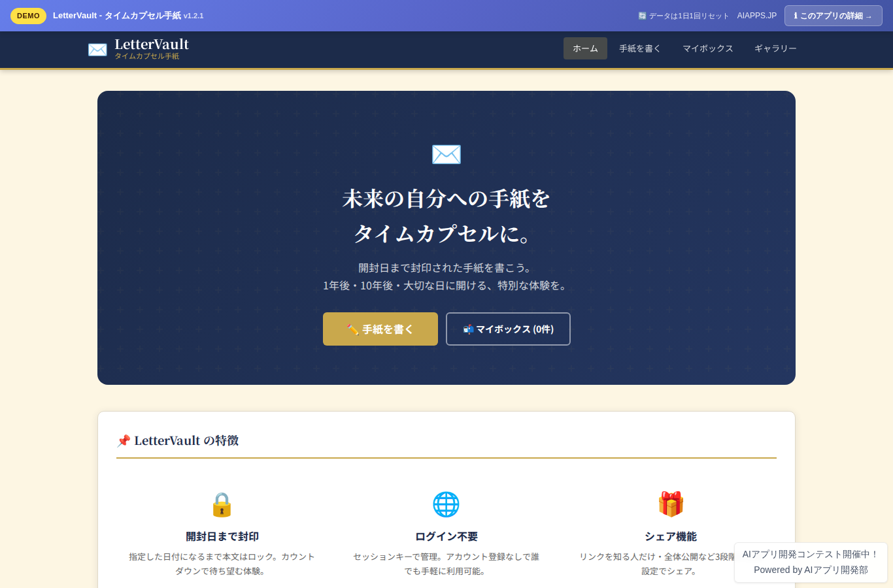Open the ギャラリー navigation item
893x588 pixels.
pos(775,48)
